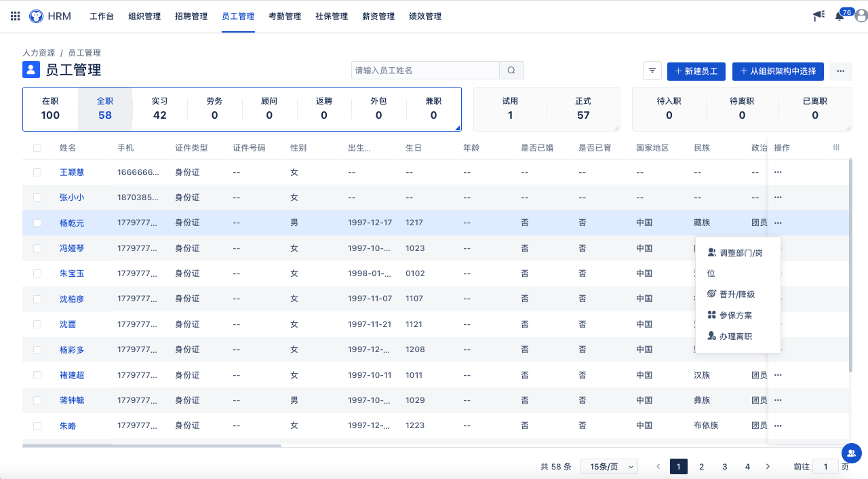Open the actions ellipsis for 褚建超
Screen dimensions: 868x479
pos(778,375)
